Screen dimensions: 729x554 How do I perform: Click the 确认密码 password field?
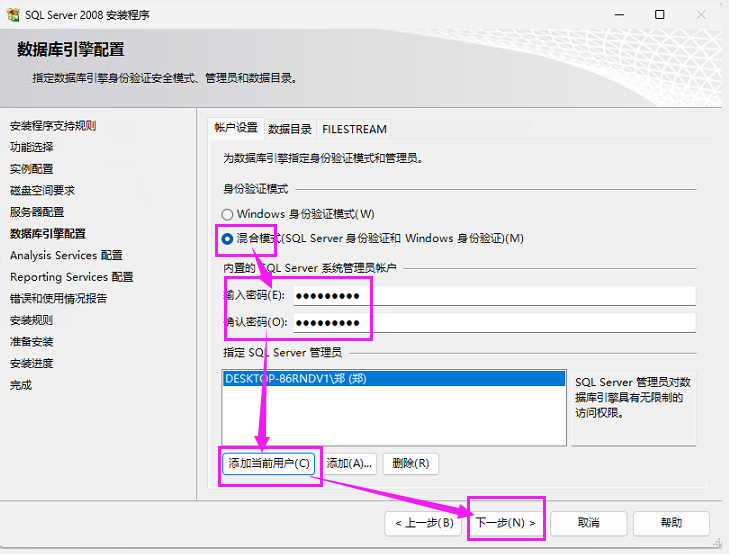494,323
